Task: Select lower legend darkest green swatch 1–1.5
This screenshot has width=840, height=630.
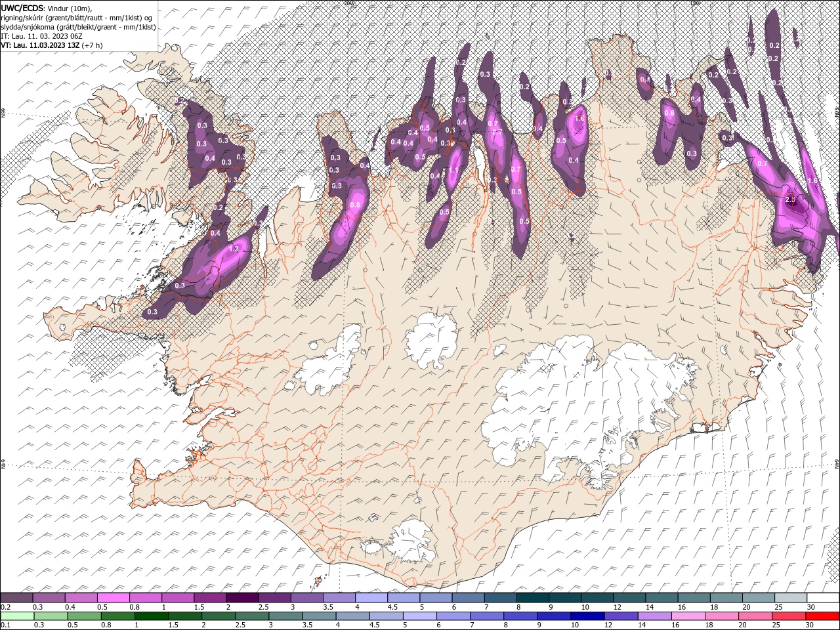Action: (152, 616)
